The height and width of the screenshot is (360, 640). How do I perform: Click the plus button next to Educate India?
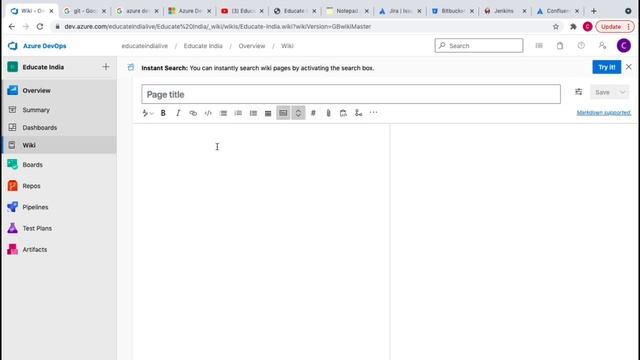click(106, 67)
